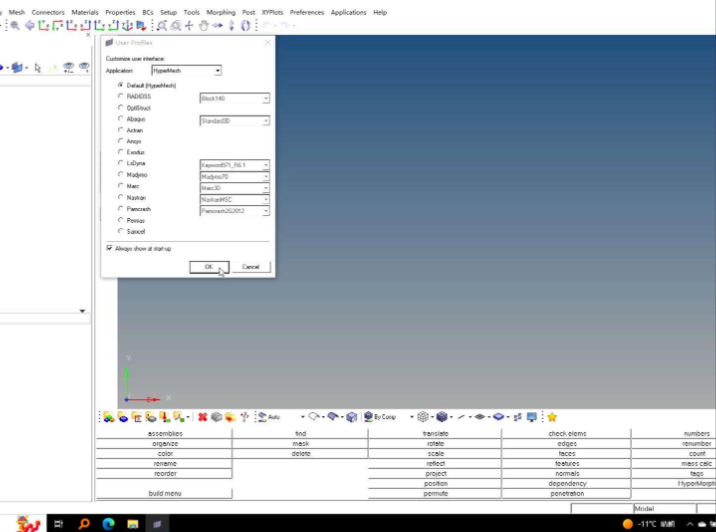Open the Keyword971 LsDyna dropdown
This screenshot has height=532, width=716.
pyautogui.click(x=235, y=165)
